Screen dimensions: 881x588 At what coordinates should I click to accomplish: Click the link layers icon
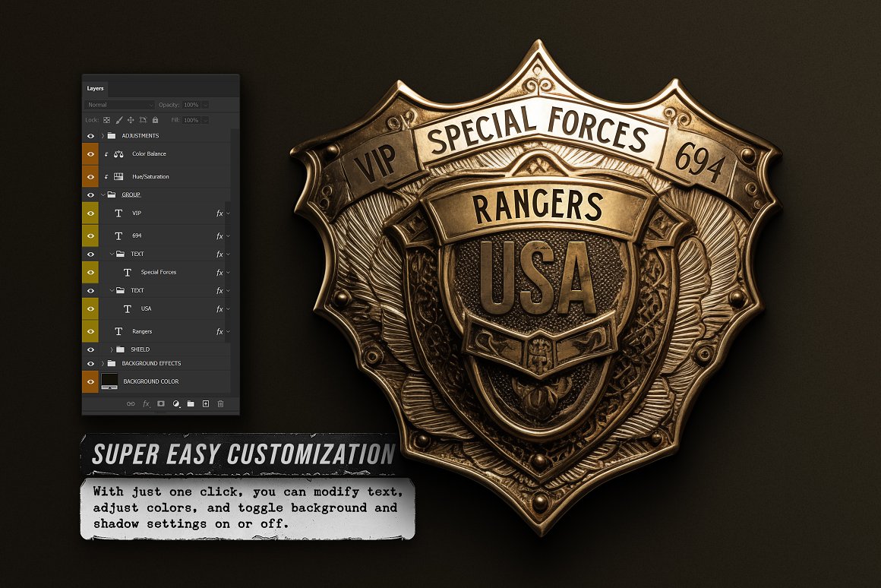[131, 404]
